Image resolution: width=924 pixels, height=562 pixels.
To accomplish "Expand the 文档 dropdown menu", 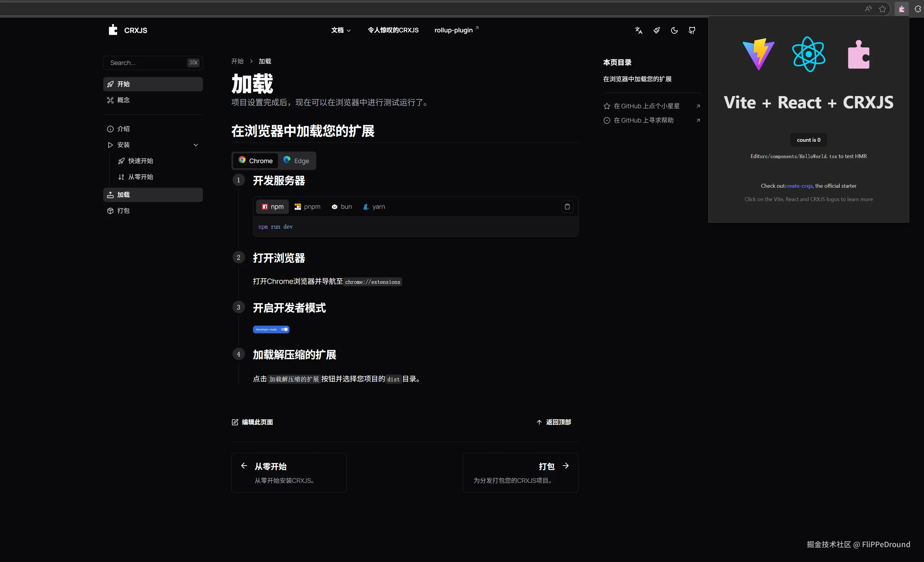I will tap(341, 30).
